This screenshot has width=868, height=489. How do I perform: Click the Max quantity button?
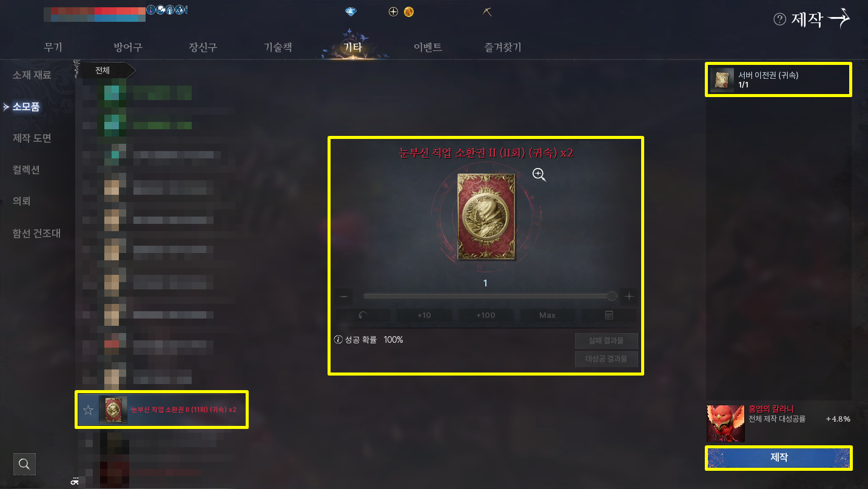(547, 315)
